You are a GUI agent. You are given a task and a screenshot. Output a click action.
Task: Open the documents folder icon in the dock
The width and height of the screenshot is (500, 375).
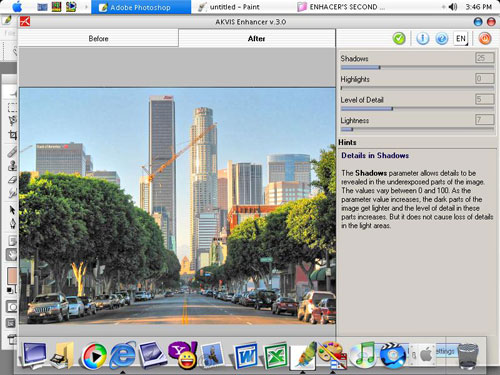coord(63,355)
